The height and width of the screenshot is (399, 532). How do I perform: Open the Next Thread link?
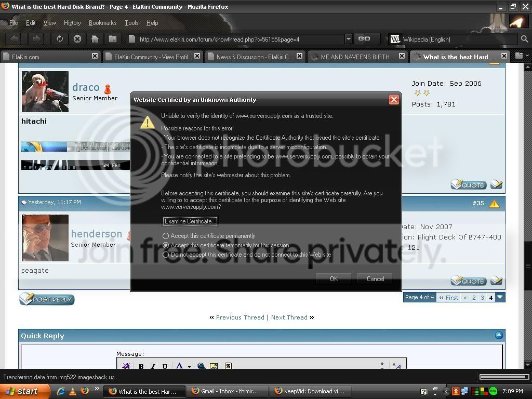[289, 317]
